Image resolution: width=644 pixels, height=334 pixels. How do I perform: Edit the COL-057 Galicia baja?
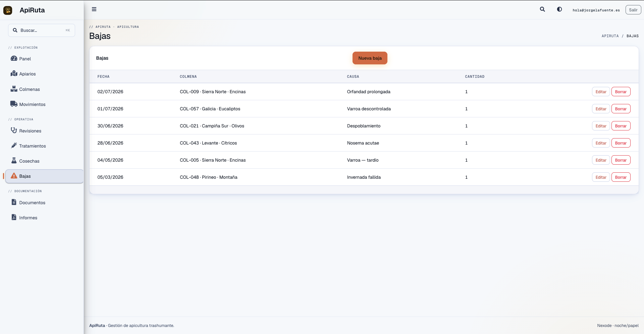(601, 109)
